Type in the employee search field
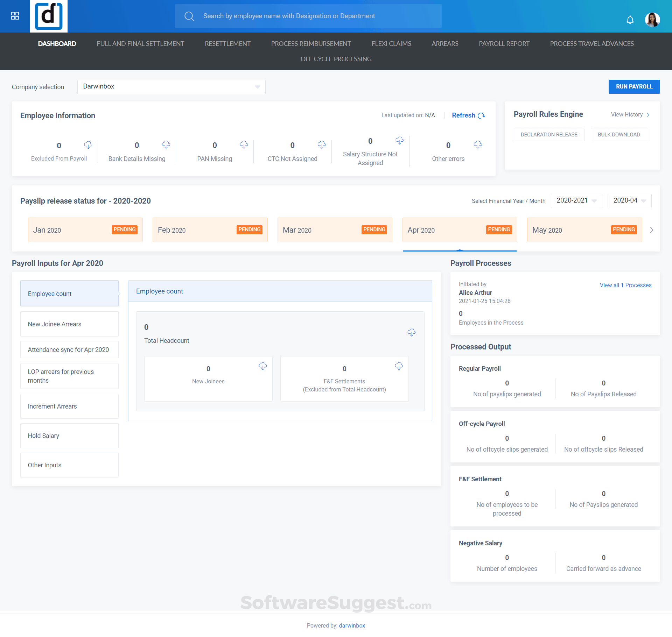The height and width of the screenshot is (637, 672). click(308, 16)
